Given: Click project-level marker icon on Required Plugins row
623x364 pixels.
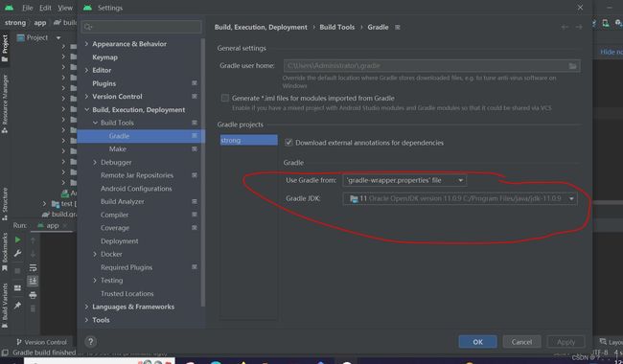Looking at the screenshot, I should (195, 266).
